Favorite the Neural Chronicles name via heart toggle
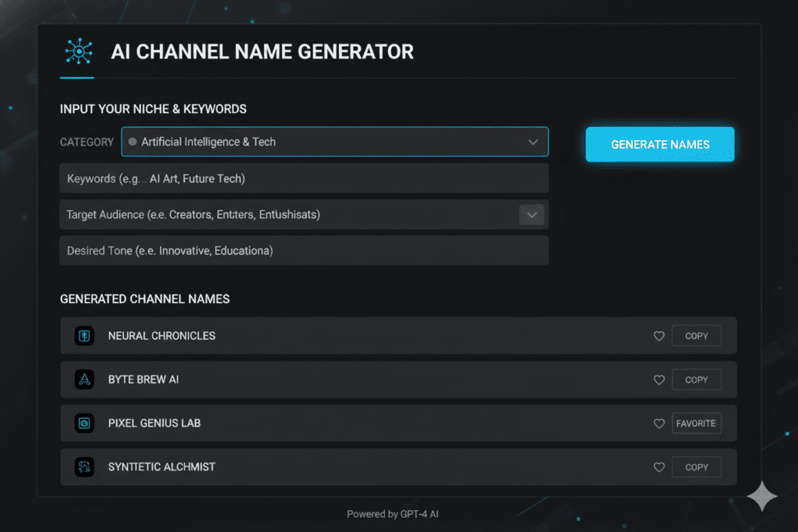The image size is (798, 532). [x=659, y=336]
